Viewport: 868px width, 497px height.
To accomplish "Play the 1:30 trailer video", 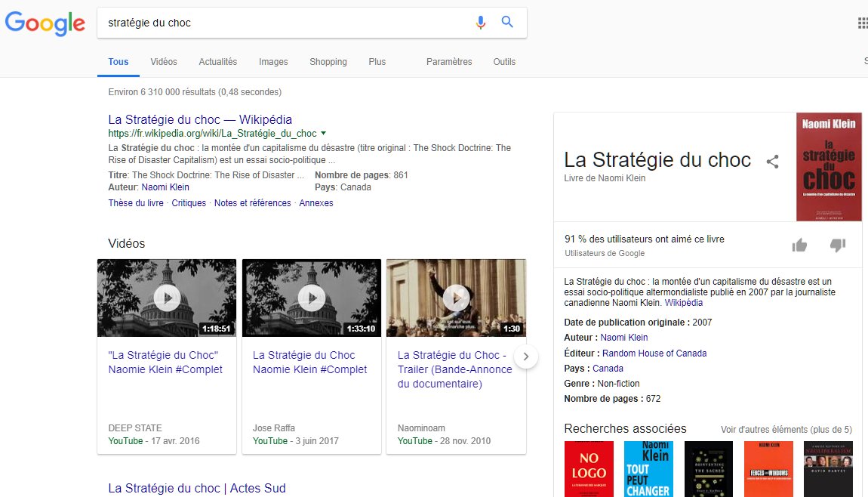I will 456,298.
